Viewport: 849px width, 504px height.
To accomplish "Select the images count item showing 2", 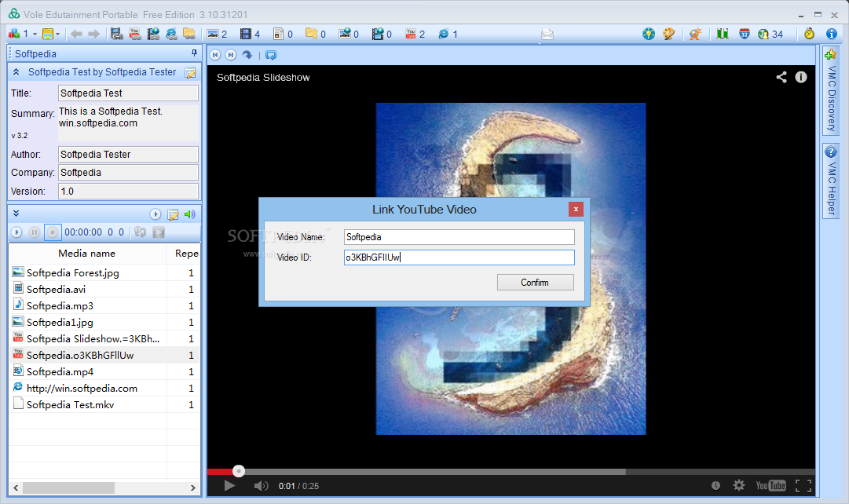I will pyautogui.click(x=217, y=34).
